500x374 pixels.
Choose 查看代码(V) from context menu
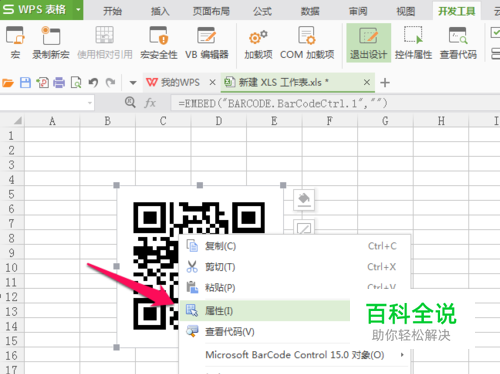tap(265, 332)
